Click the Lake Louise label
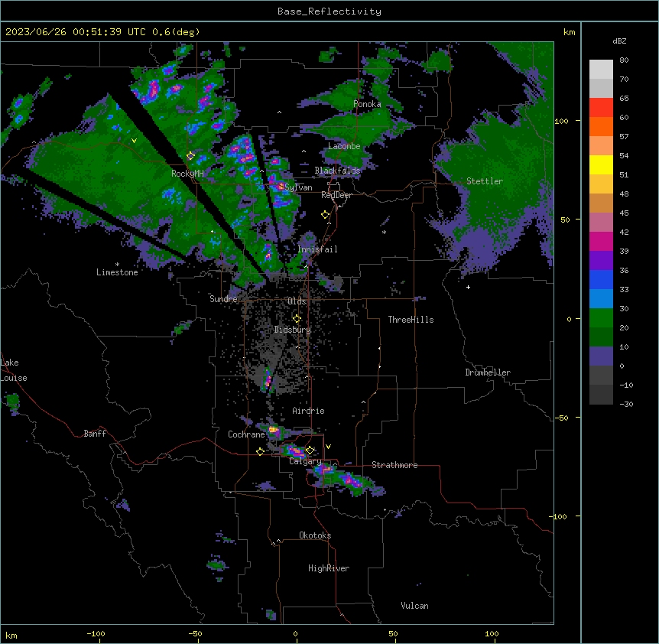This screenshot has width=659, height=644. [x=14, y=370]
